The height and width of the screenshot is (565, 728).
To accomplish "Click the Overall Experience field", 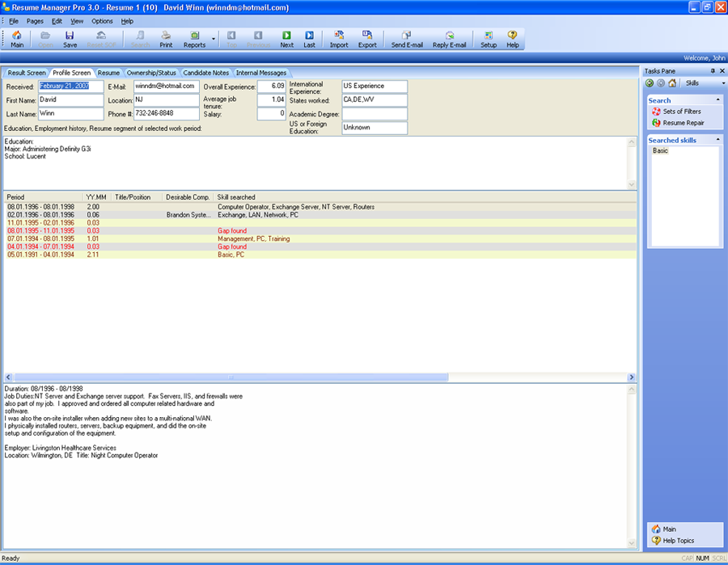I will pyautogui.click(x=271, y=86).
